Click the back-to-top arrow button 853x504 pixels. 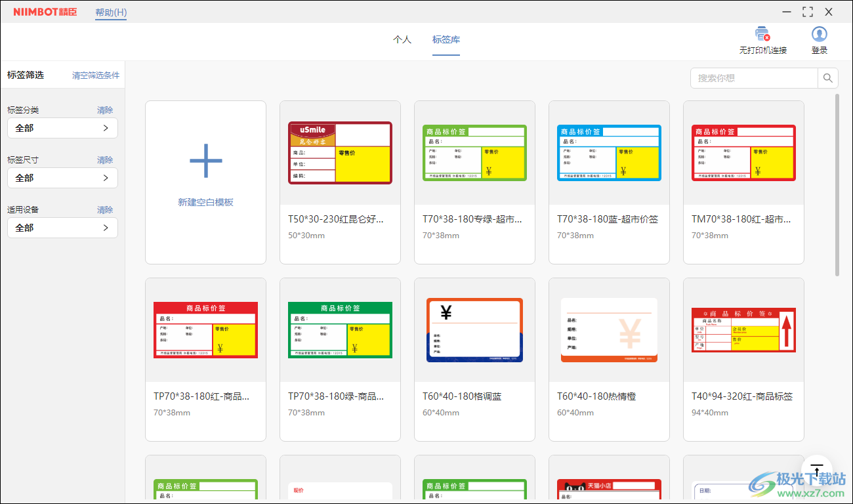click(x=816, y=471)
